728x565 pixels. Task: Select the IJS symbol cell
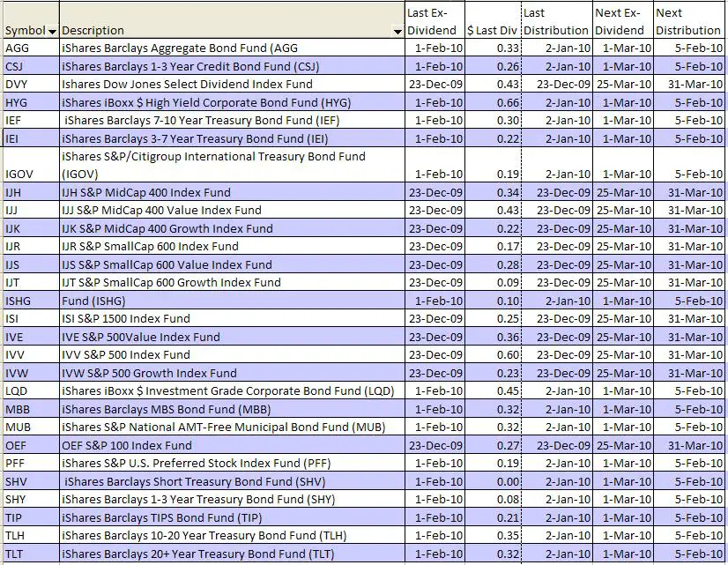(31, 264)
